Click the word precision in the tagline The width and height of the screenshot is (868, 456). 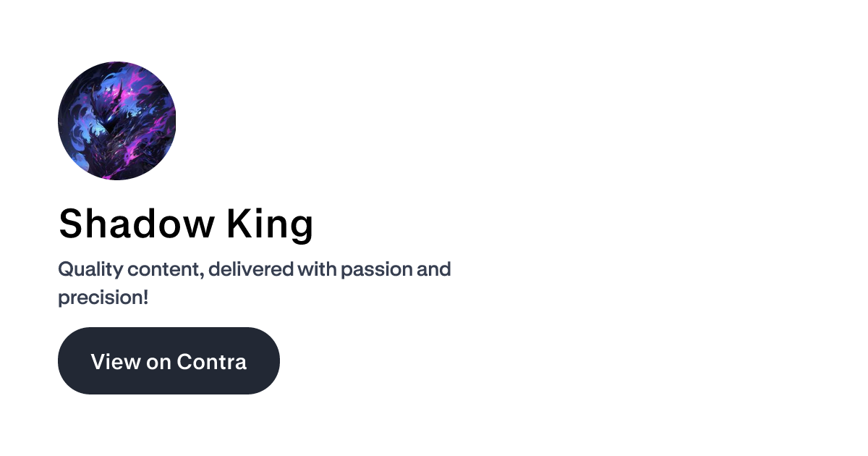(100, 296)
